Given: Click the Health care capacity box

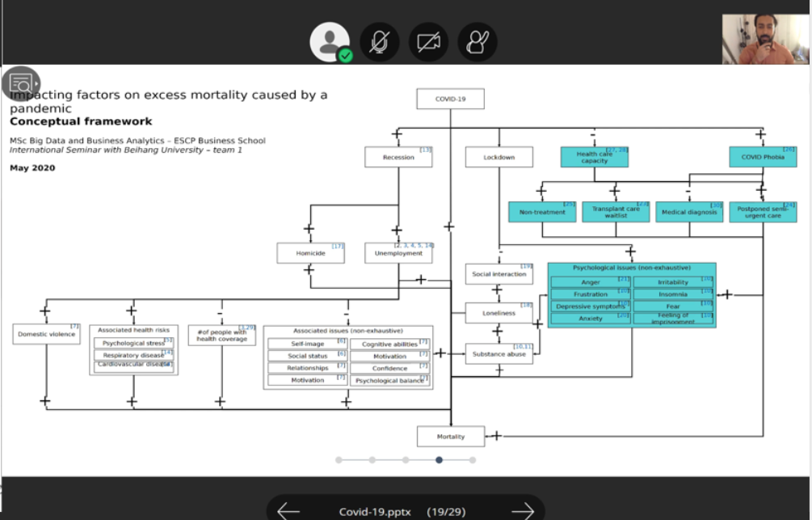Looking at the screenshot, I should 594,157.
